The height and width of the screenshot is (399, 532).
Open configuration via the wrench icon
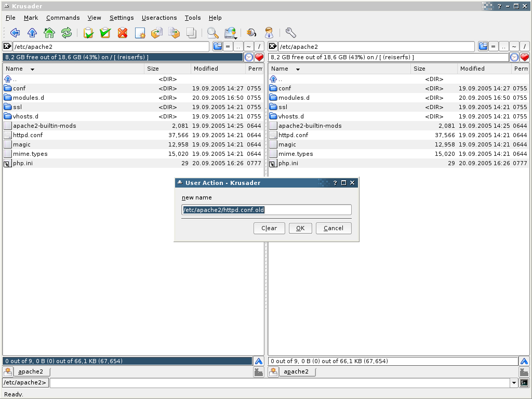pos(291,33)
